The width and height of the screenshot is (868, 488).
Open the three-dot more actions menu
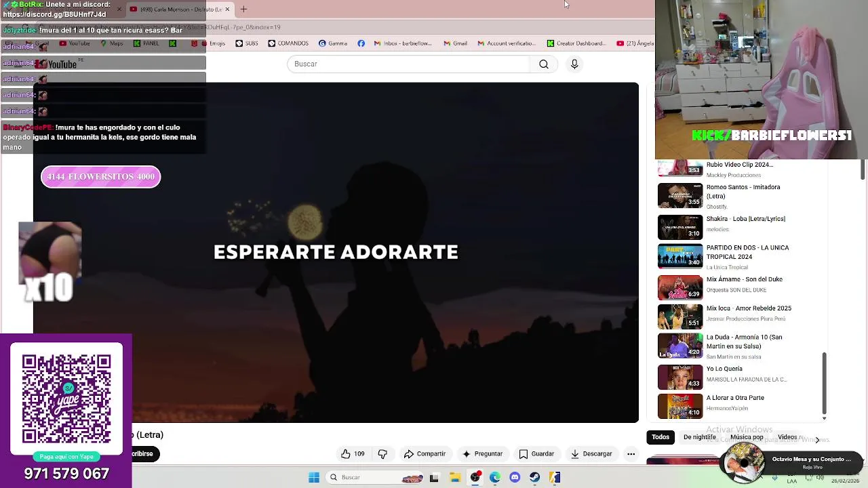click(631, 454)
